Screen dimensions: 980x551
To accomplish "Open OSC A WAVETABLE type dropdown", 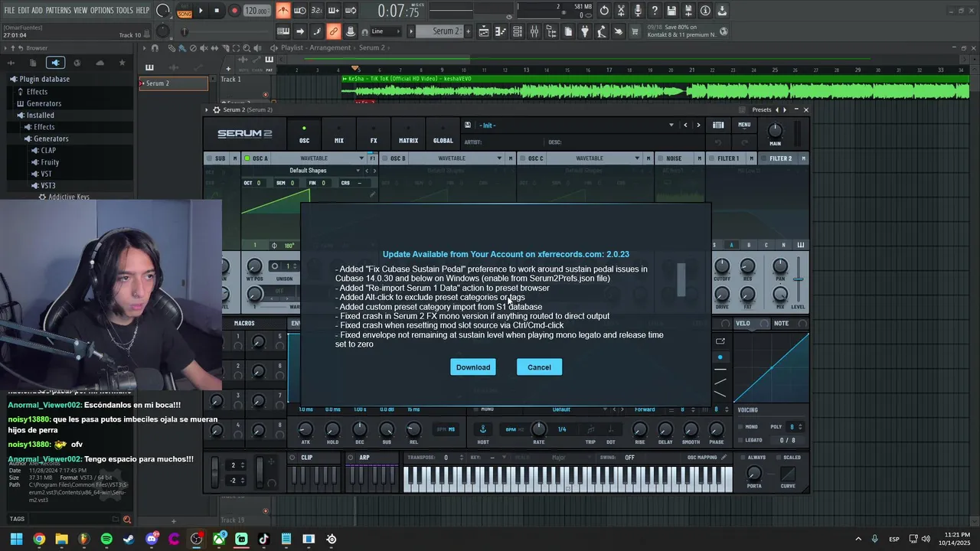I will (319, 158).
